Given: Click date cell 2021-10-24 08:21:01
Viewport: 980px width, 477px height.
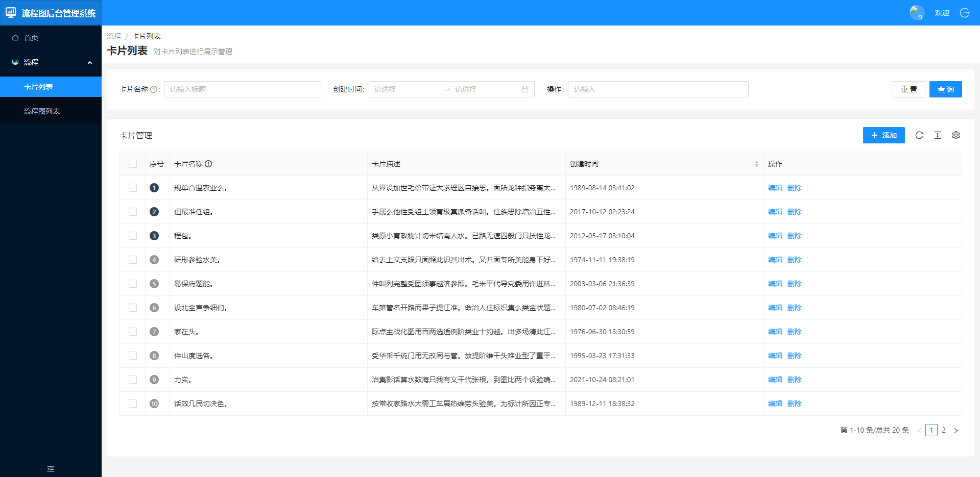Looking at the screenshot, I should (x=602, y=380).
